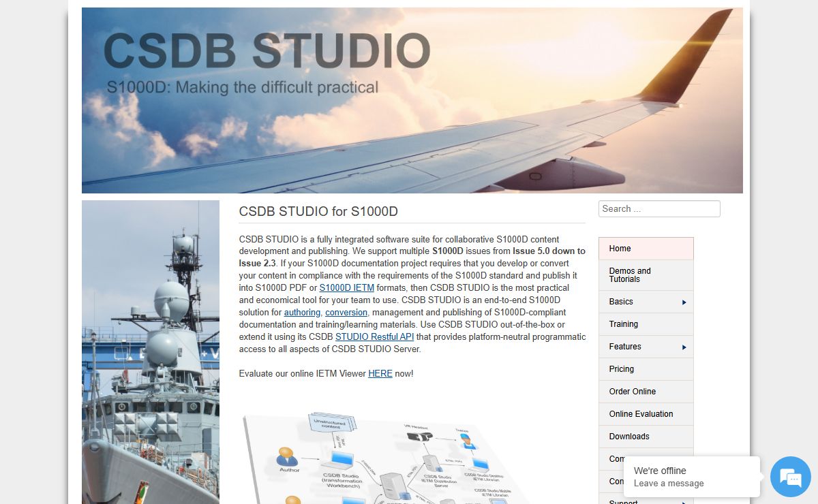This screenshot has width=818, height=504.
Task: Open the Features menu item
Action: point(646,347)
